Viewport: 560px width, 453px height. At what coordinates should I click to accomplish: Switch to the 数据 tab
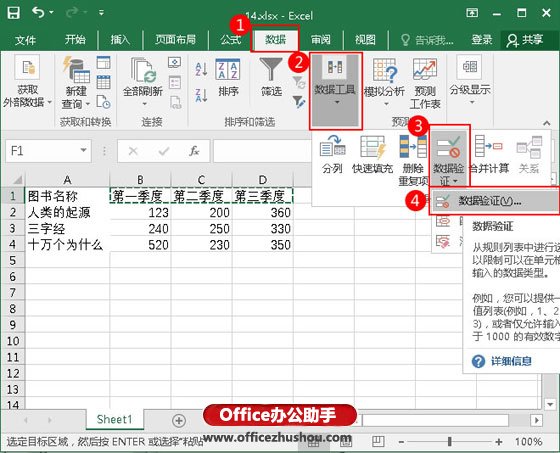pyautogui.click(x=275, y=39)
